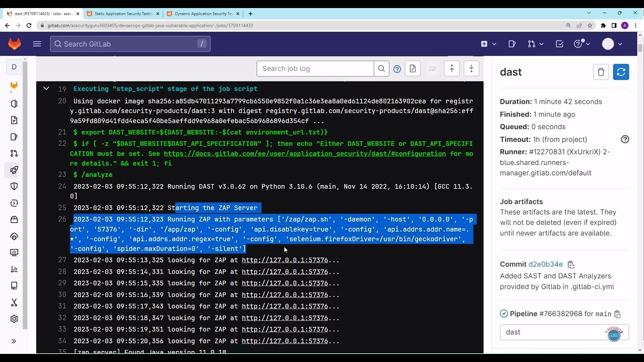
Task: Open the Settings gear in the sidebar
Action: 14,319
